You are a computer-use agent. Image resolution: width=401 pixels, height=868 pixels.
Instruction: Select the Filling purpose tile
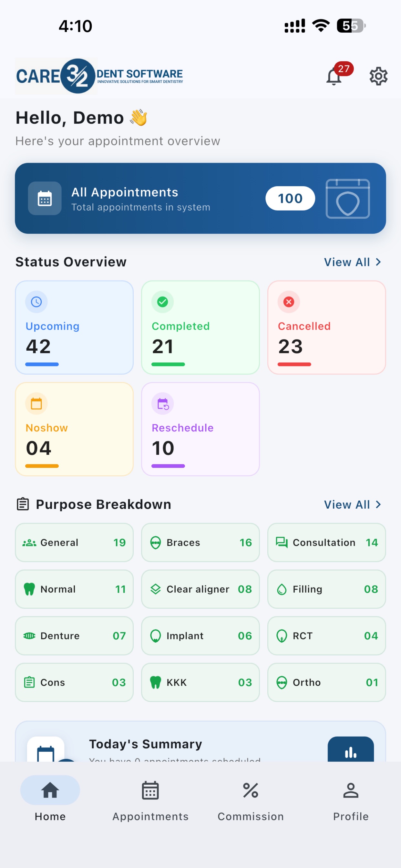(x=326, y=589)
